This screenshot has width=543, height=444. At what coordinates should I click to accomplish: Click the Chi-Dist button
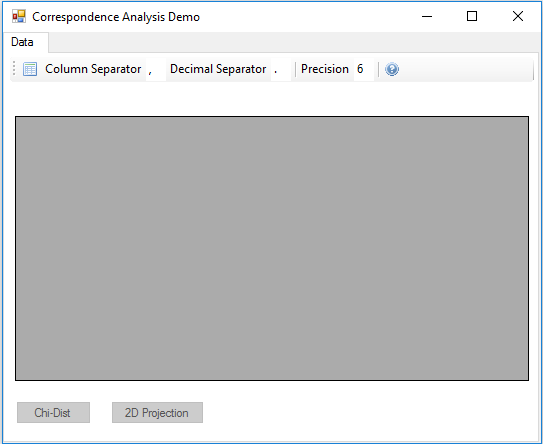pos(53,412)
